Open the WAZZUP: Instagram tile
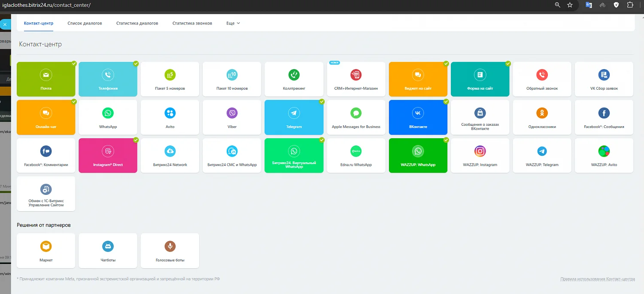This screenshot has width=644, height=294. tap(480, 155)
